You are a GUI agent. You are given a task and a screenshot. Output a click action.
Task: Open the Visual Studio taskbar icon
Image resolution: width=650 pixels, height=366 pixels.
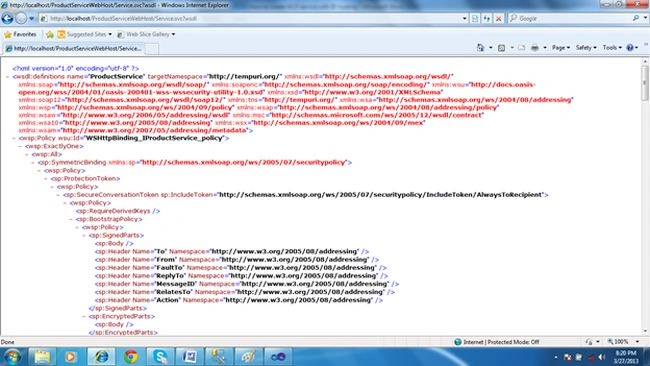tap(278, 356)
